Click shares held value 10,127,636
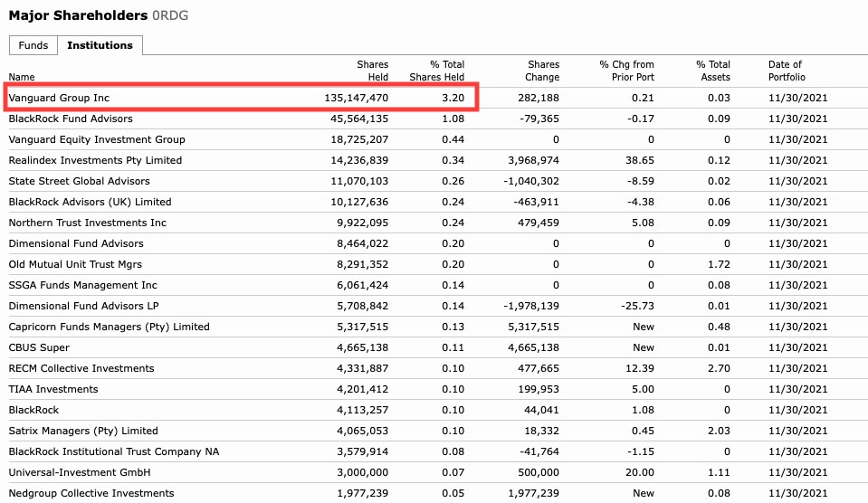Image resolution: width=868 pixels, height=503 pixels. pos(360,202)
